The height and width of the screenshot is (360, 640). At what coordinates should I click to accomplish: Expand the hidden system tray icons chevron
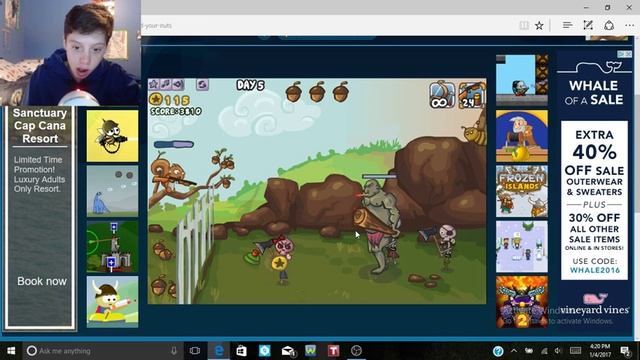tap(514, 351)
